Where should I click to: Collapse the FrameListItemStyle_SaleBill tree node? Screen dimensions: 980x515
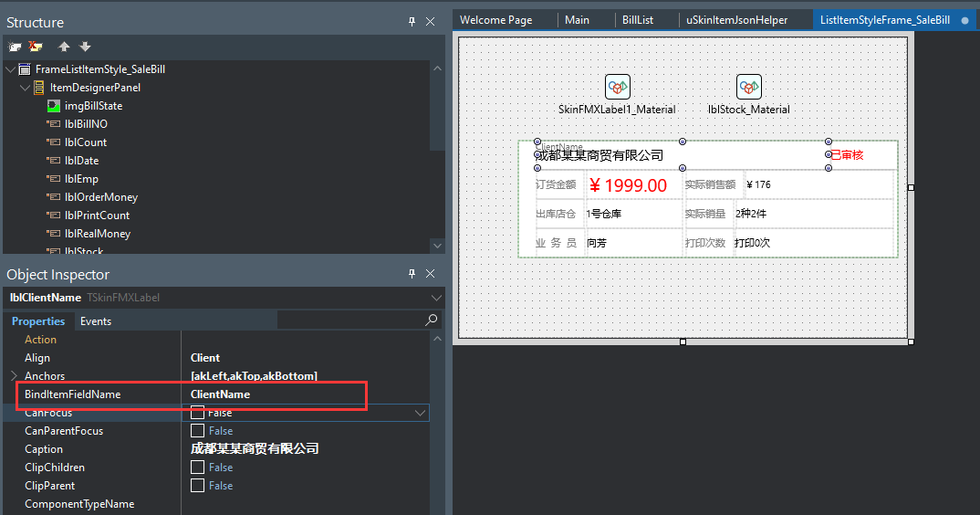(10, 69)
